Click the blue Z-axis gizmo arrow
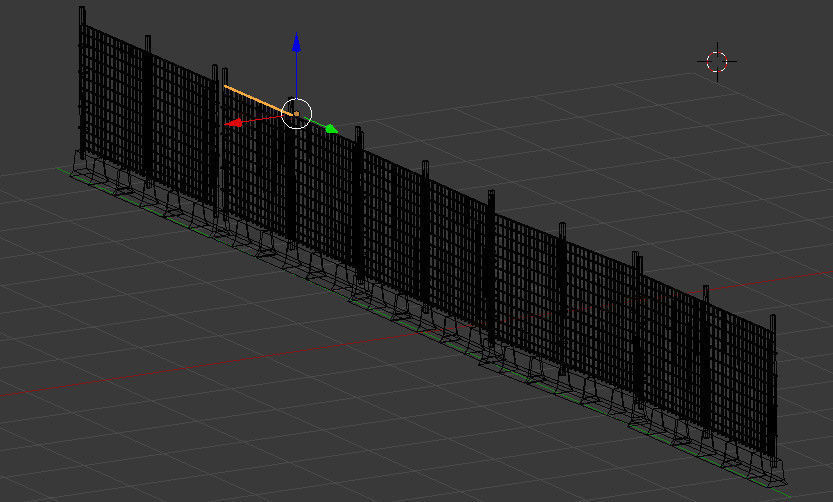 point(296,42)
